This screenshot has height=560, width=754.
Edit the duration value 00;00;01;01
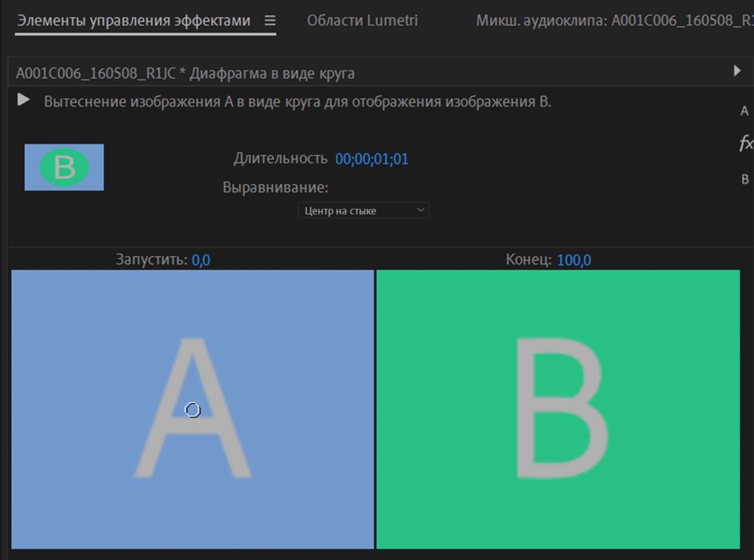[372, 159]
